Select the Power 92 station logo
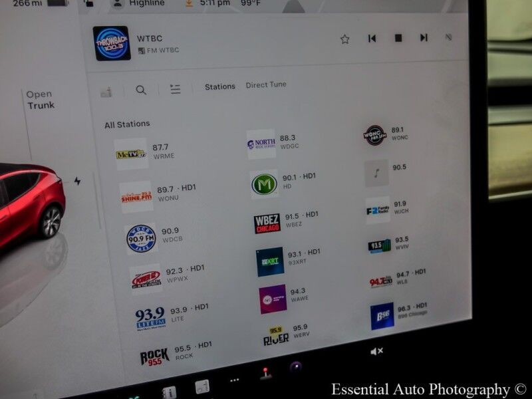This screenshot has width=532, height=399. tap(146, 279)
